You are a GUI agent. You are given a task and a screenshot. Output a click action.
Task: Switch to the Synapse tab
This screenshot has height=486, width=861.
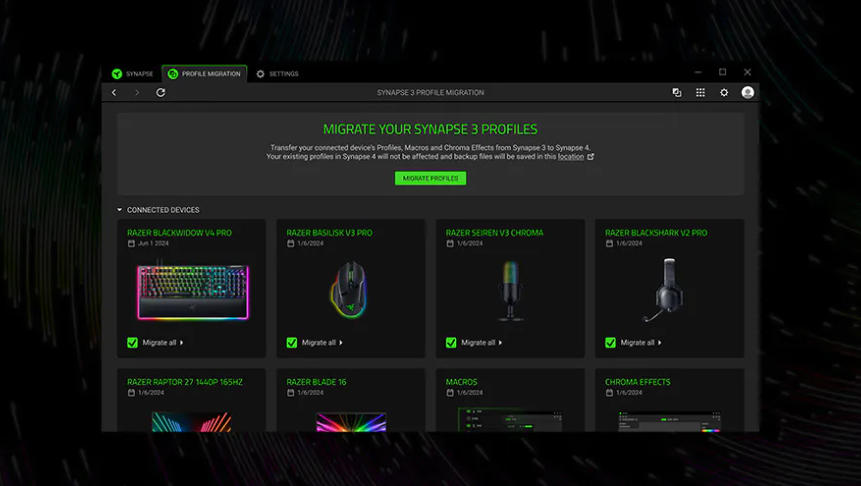tap(133, 74)
